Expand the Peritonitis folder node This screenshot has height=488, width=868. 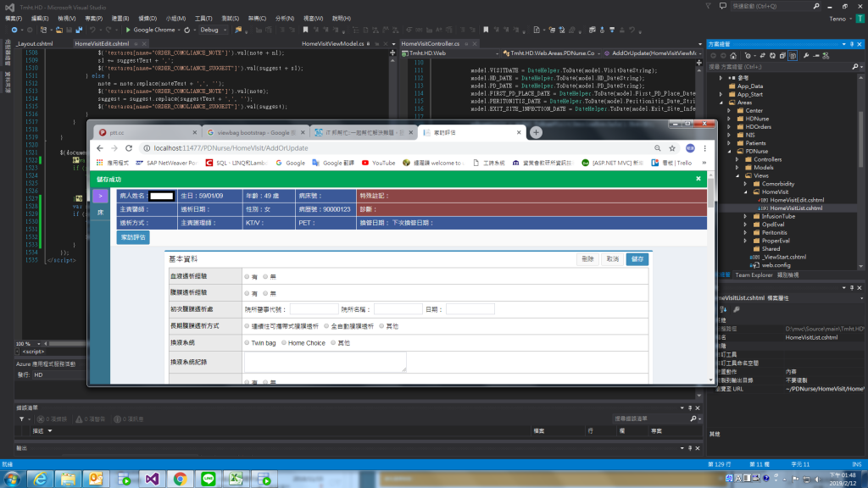tap(746, 232)
